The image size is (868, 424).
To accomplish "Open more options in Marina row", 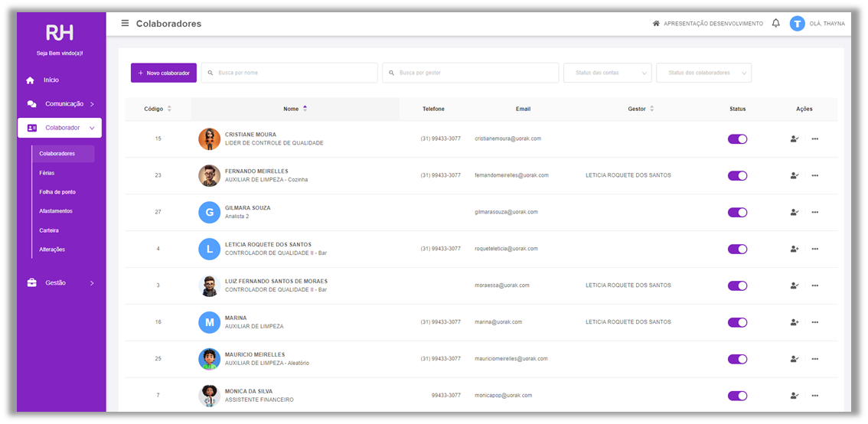I will coord(815,322).
